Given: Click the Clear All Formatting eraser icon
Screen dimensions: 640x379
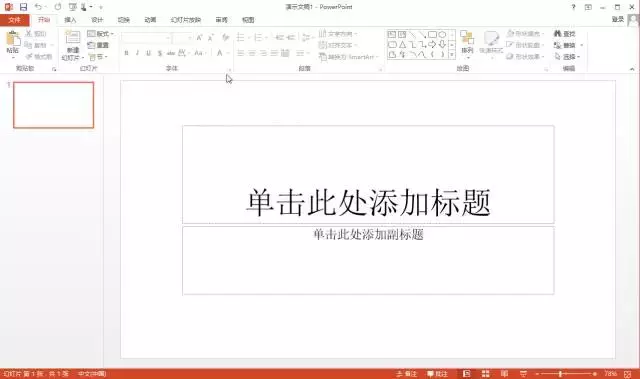Looking at the screenshot, I should [225, 38].
